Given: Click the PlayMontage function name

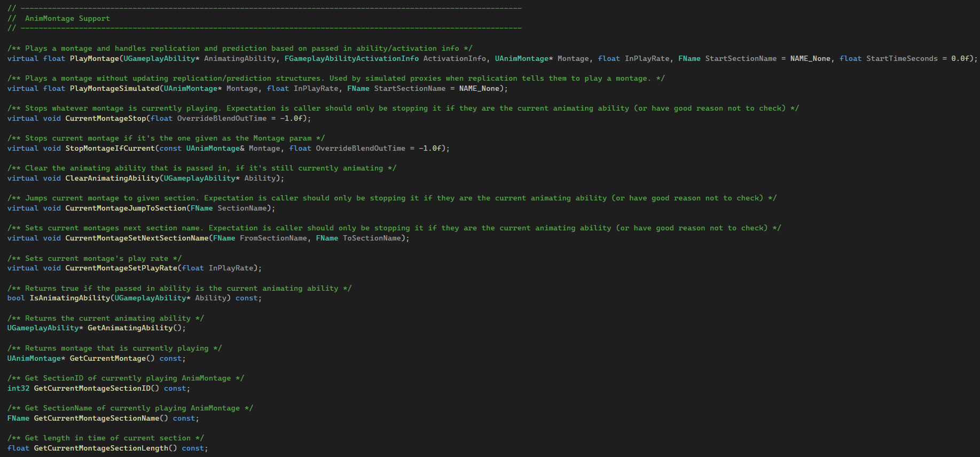Looking at the screenshot, I should [x=95, y=58].
